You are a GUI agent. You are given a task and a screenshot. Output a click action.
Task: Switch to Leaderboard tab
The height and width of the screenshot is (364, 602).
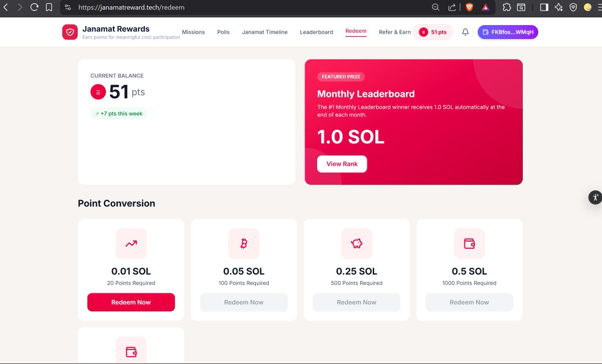317,32
